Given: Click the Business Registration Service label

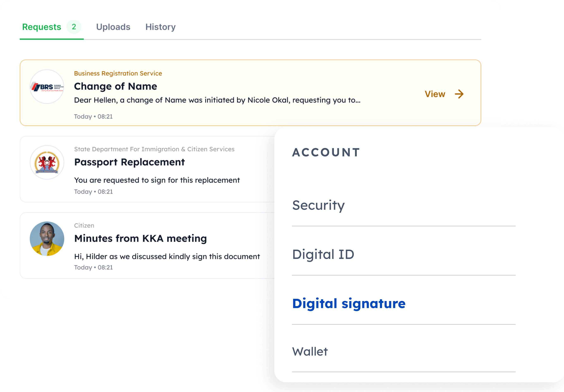Looking at the screenshot, I should [118, 73].
